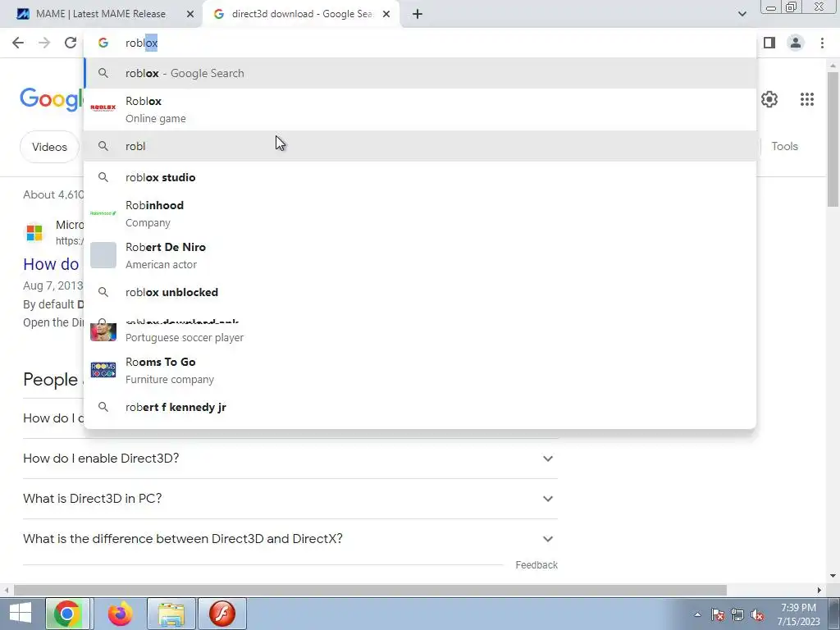Screen dimensions: 840x630
Task: Switch to direct3d download Google Search tab
Action: pyautogui.click(x=301, y=14)
